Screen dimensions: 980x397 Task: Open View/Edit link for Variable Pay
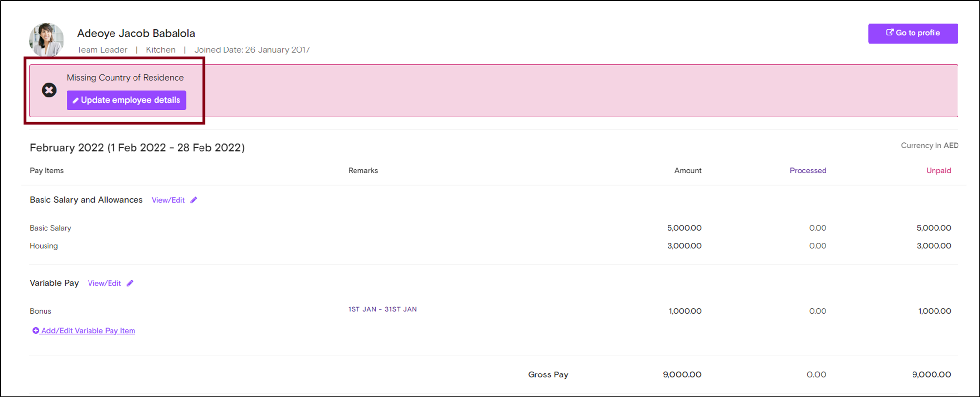104,283
